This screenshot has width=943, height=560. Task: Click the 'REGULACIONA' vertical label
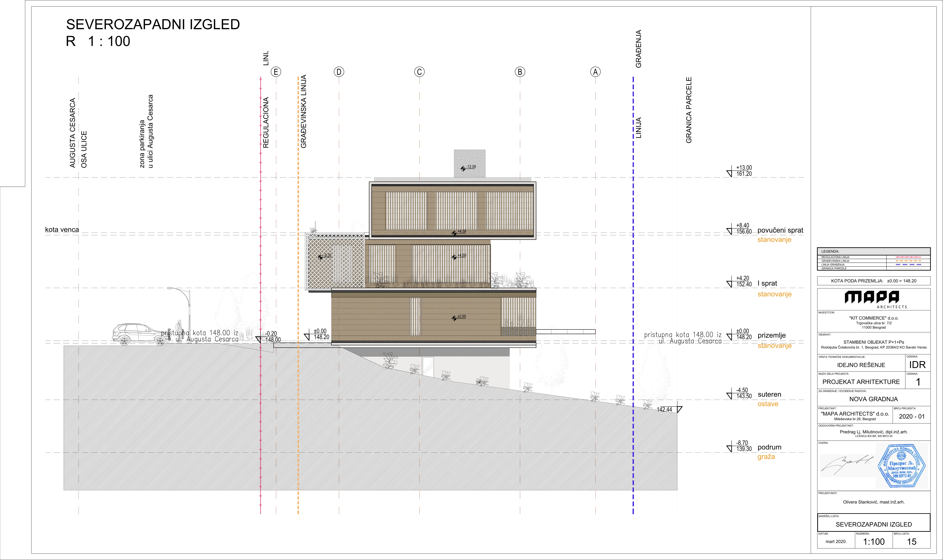pos(266,122)
